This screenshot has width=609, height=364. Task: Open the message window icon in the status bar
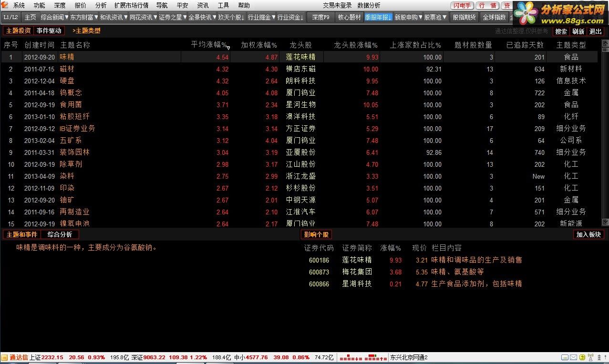[564, 358]
